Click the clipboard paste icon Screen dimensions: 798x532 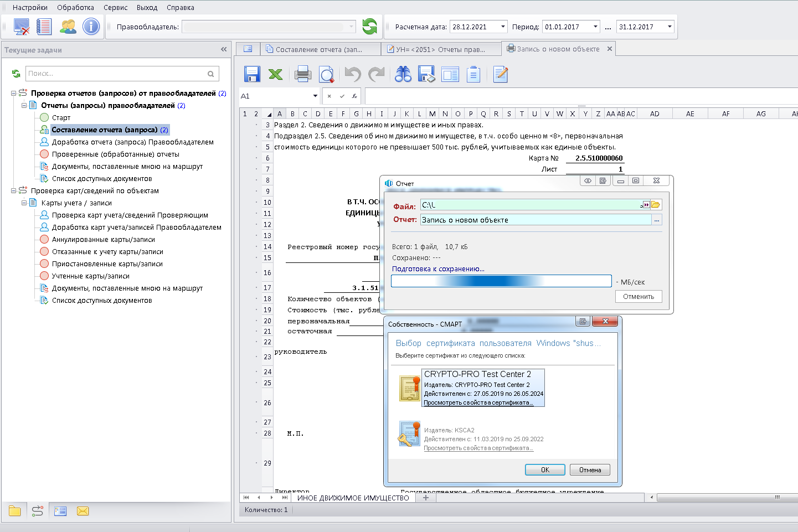[473, 74]
